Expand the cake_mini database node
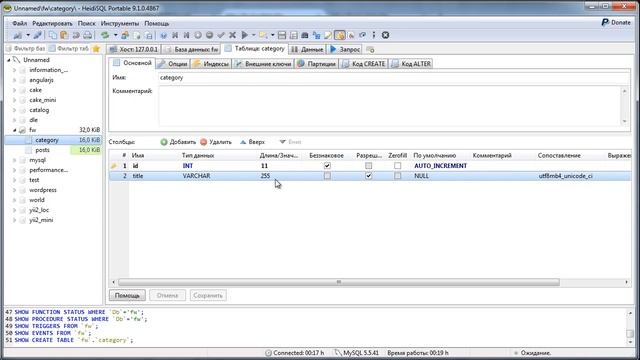The height and width of the screenshot is (360, 640). 15,100
